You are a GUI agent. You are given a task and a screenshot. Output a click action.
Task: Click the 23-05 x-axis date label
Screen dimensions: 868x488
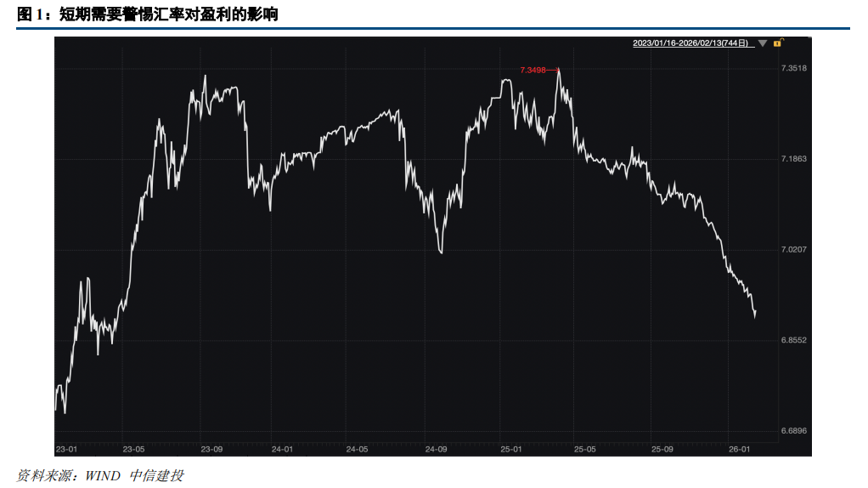pos(134,448)
